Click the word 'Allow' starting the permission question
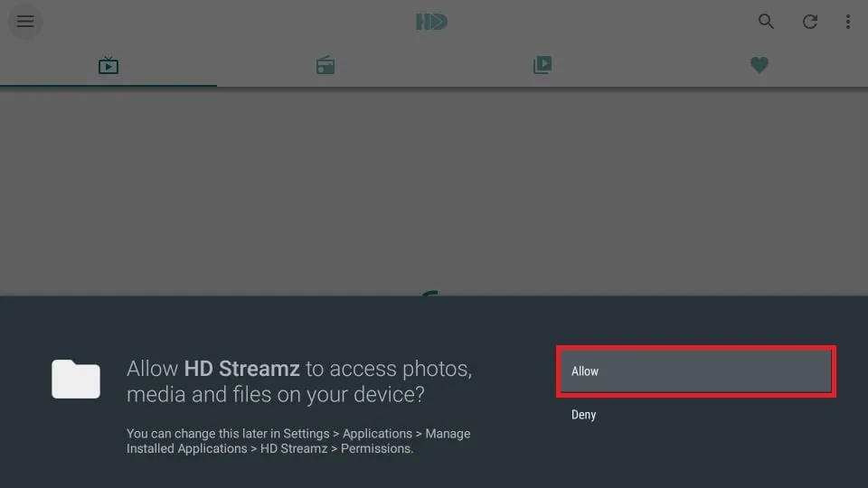 152,369
